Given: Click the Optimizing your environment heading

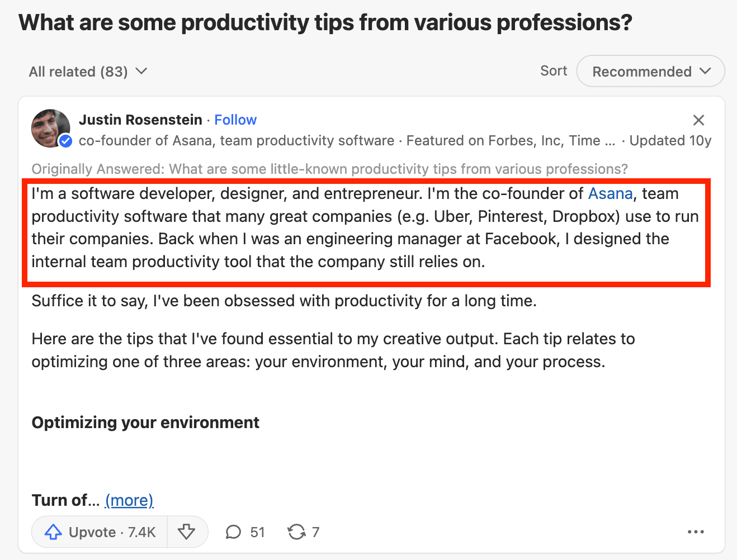Looking at the screenshot, I should coord(145,423).
